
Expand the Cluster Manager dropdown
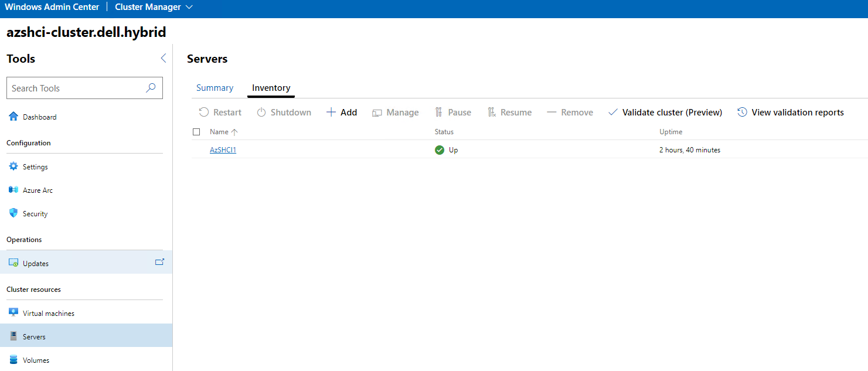click(189, 8)
